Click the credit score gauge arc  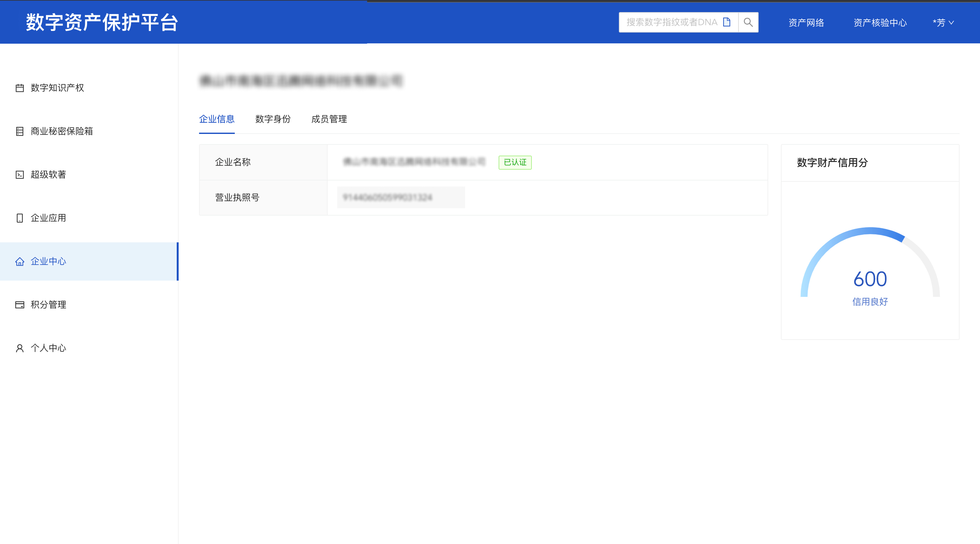coord(870,262)
